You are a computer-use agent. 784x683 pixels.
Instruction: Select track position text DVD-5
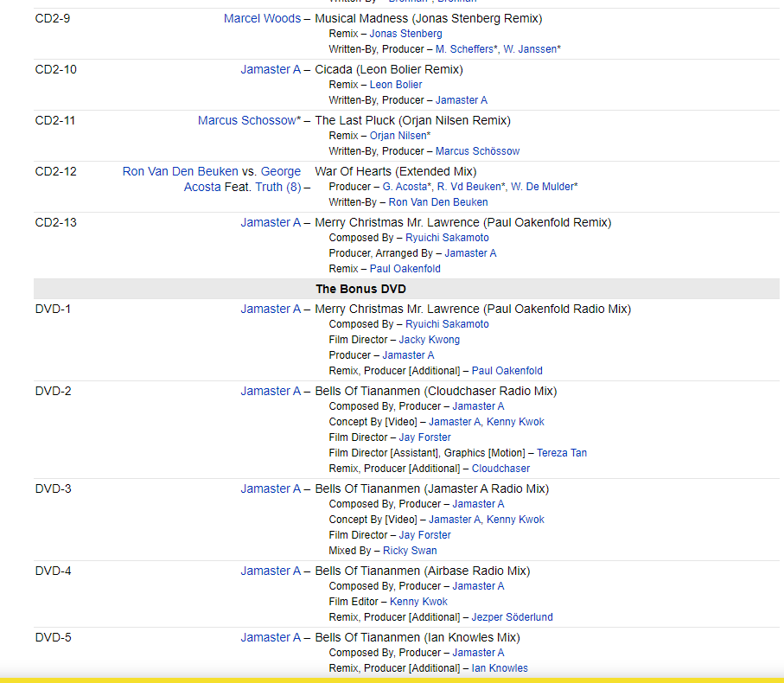[53, 637]
